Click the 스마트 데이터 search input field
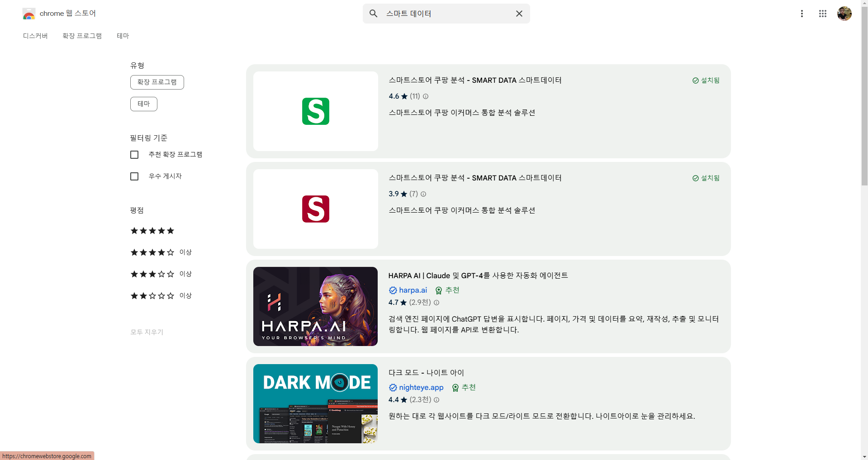This screenshot has width=868, height=460. [446, 14]
